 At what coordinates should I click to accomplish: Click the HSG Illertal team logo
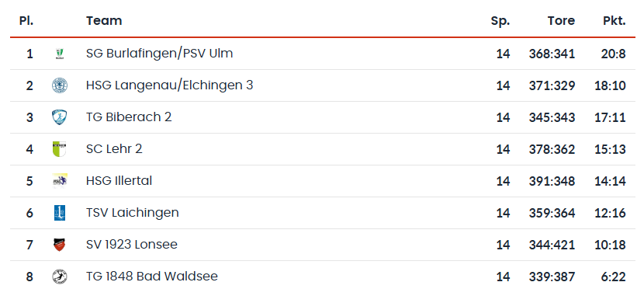pyautogui.click(x=60, y=181)
